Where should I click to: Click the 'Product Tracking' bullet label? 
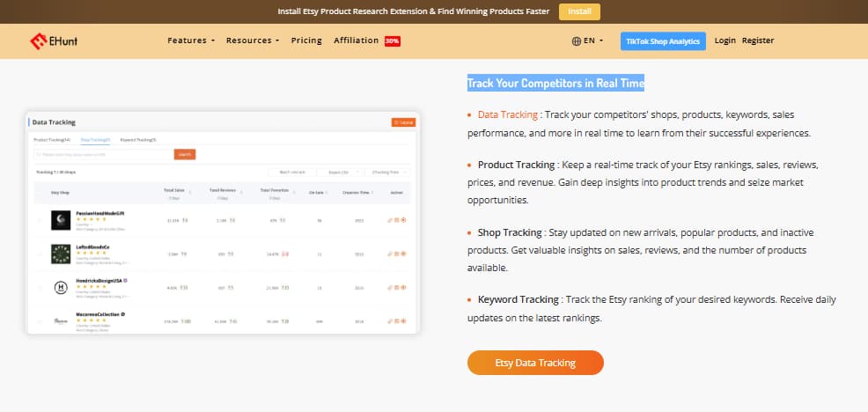517,165
